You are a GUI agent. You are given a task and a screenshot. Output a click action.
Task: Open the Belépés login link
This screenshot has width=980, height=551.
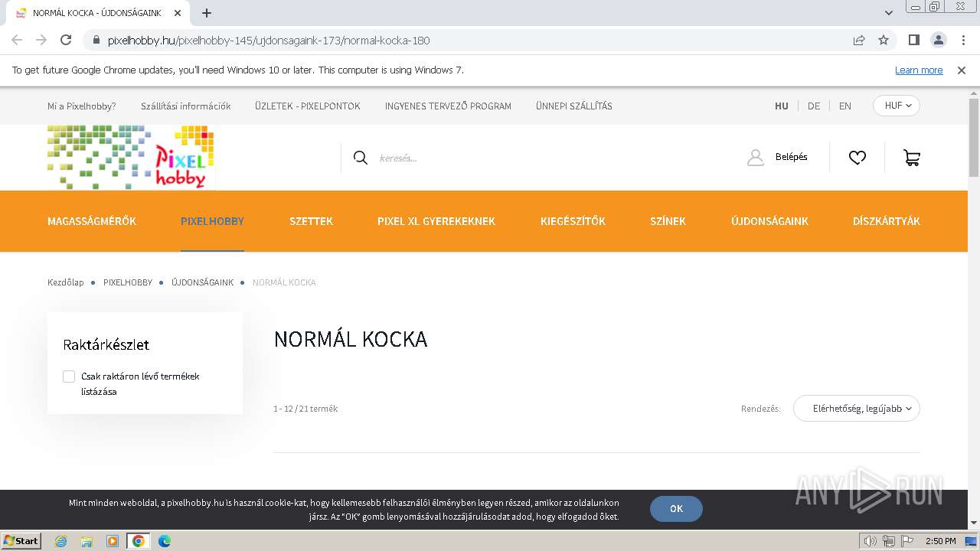[x=791, y=157]
